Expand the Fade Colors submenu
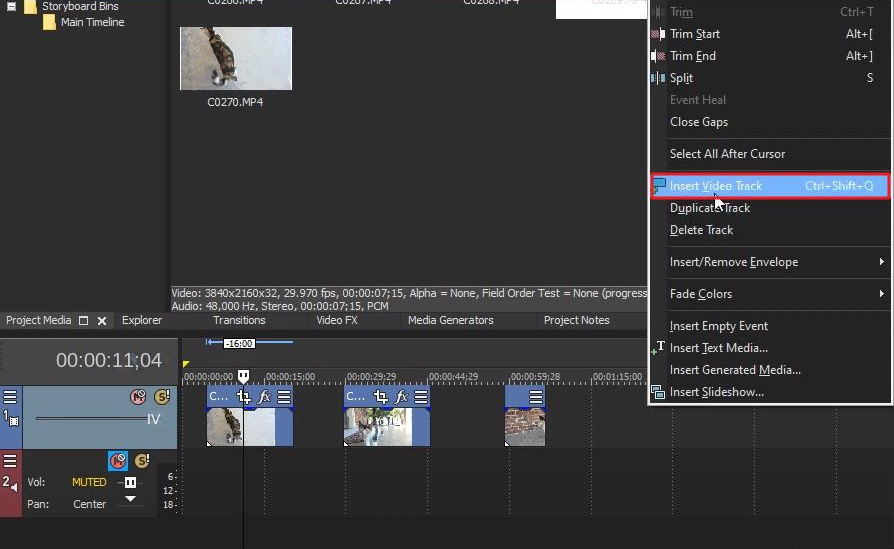Viewport: 894px width, 549px height. pos(771,294)
